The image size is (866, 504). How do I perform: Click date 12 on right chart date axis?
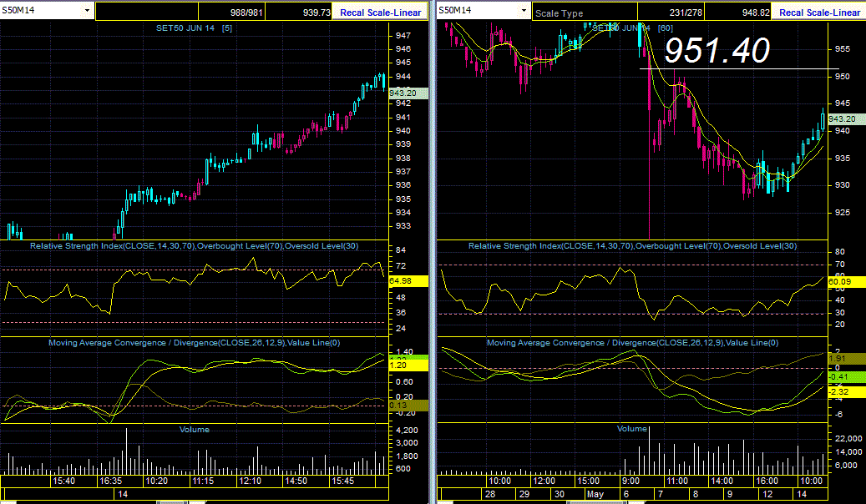coord(767,494)
